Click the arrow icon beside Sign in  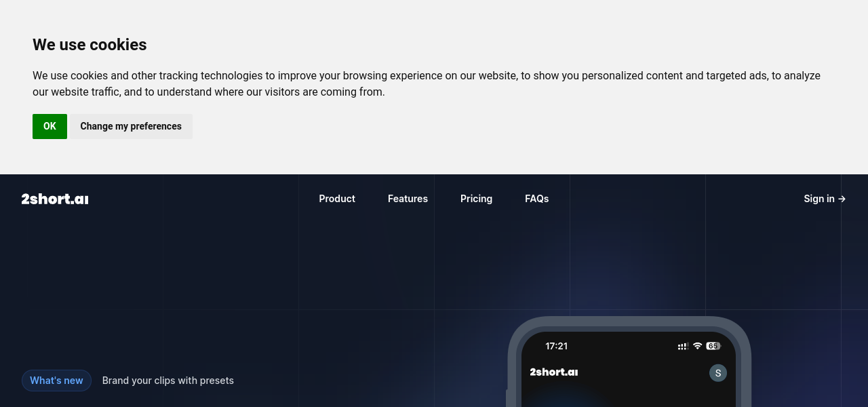(842, 199)
